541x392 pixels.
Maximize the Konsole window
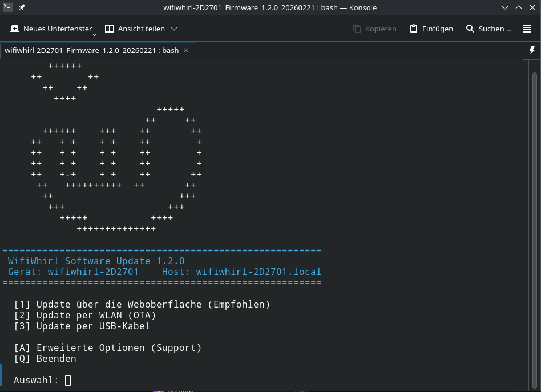519,8
